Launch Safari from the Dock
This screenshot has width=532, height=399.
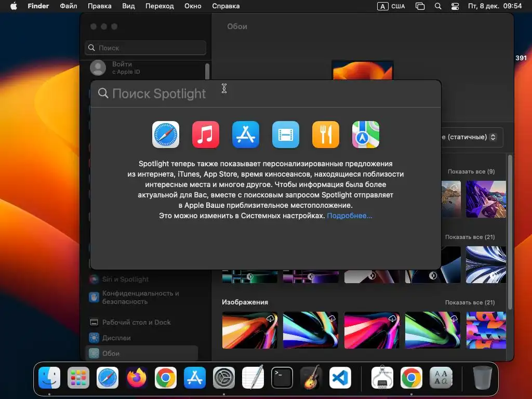pyautogui.click(x=108, y=378)
